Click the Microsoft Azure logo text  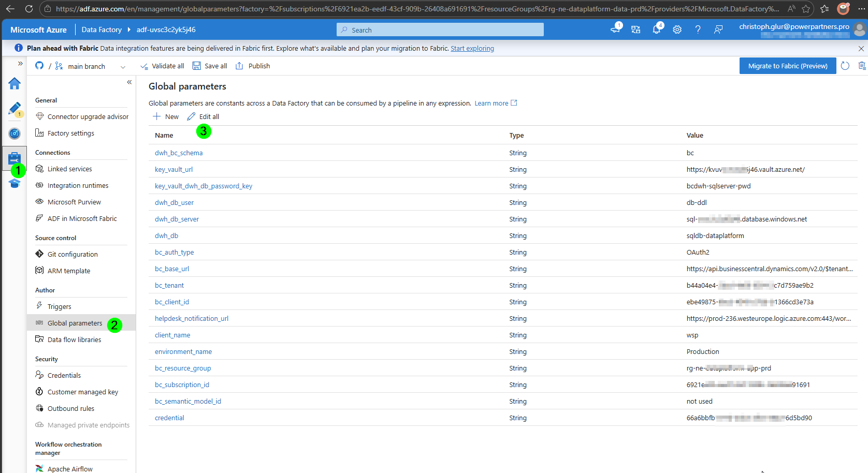coord(38,30)
